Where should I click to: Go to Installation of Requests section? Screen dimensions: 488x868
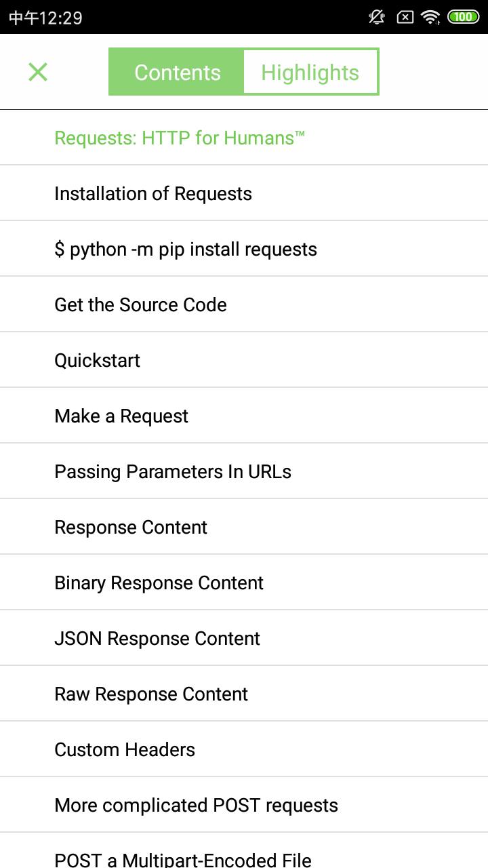pyautogui.click(x=244, y=193)
